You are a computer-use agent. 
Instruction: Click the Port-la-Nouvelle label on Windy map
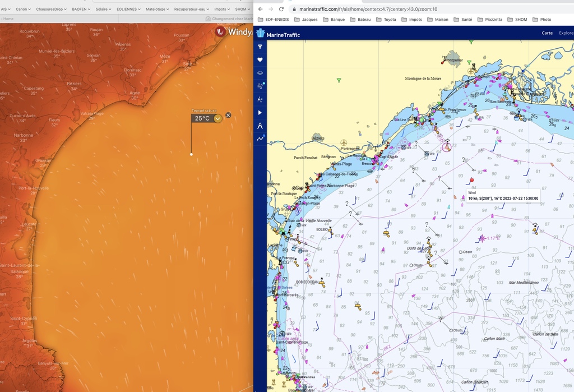point(34,188)
